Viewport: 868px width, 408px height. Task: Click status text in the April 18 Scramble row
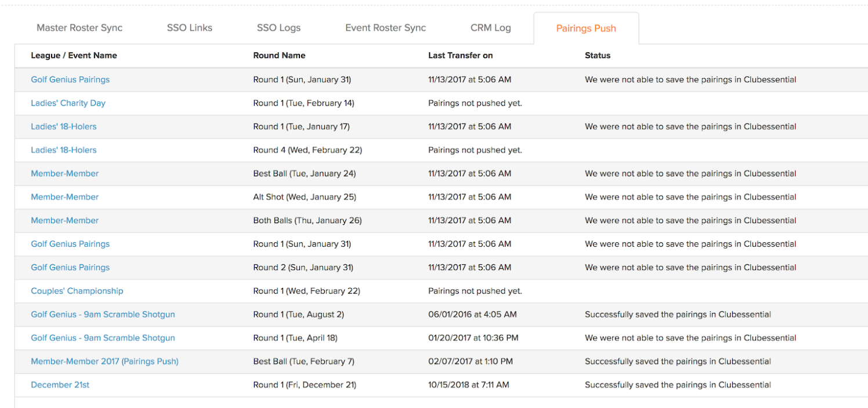click(690, 338)
